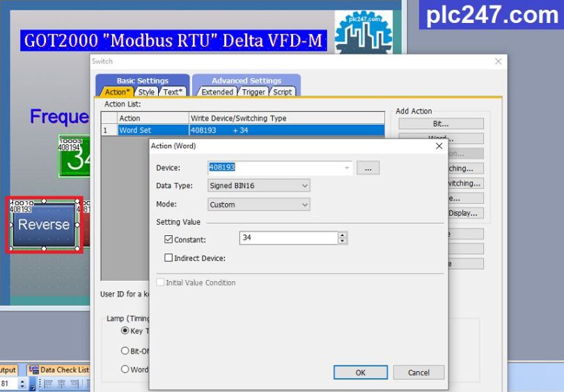Open the toolbar options dropdown arrow
Viewport: 564px width, 392px height.
[32, 385]
